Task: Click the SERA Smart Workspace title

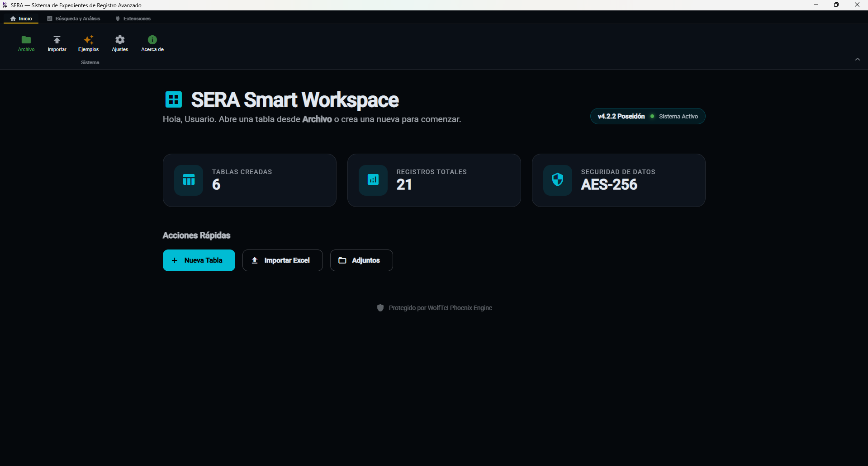Action: pos(295,100)
